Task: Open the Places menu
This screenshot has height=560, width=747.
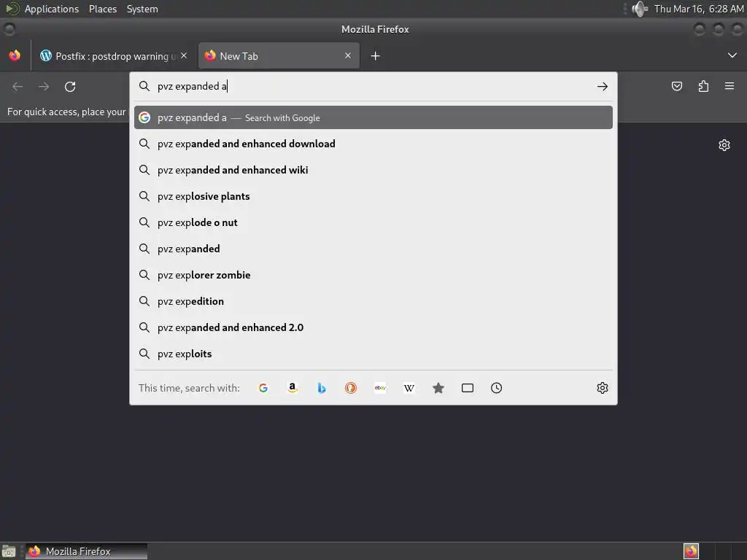Action: 103,9
